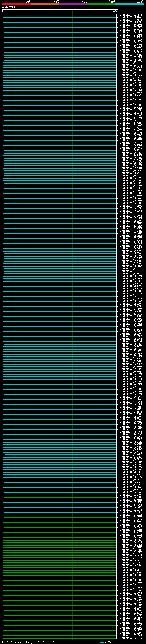Click the query end position 494
Viewport: 146px width, 644px height.
[115, 11]
